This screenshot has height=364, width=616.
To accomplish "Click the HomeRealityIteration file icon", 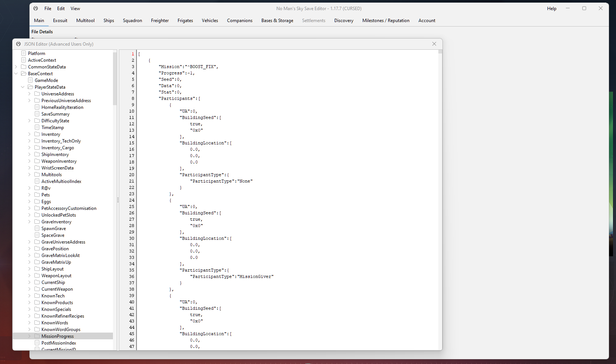I will (37, 107).
